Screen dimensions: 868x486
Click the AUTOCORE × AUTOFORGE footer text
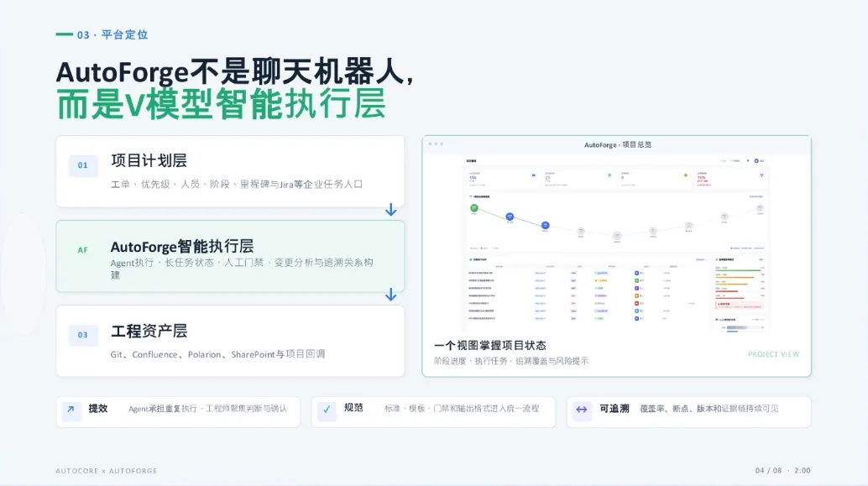point(107,471)
